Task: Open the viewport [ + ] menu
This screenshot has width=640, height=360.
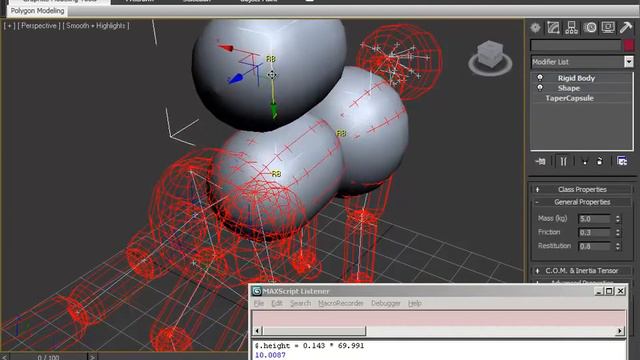Action: [9, 26]
